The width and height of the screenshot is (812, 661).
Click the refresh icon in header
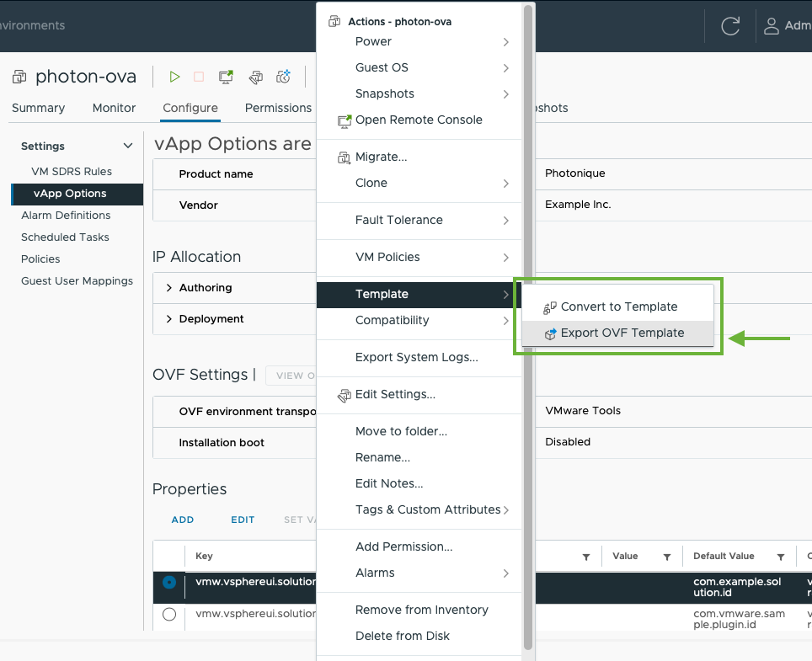pyautogui.click(x=730, y=26)
